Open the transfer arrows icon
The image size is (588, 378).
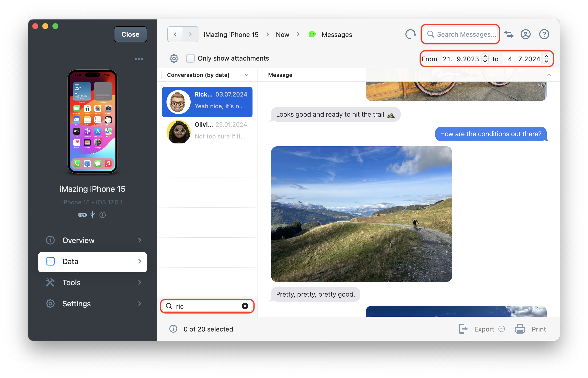pos(509,34)
